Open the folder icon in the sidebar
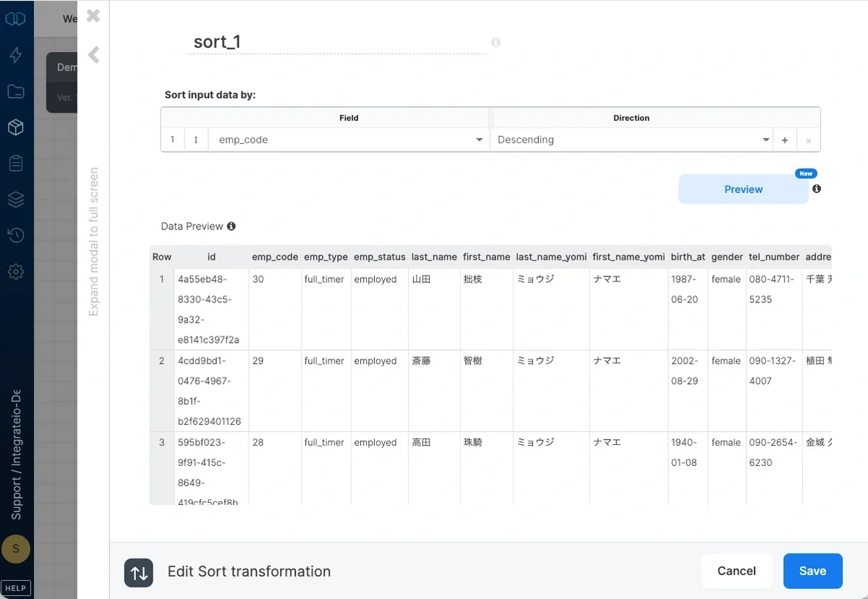The image size is (868, 599). [x=16, y=91]
